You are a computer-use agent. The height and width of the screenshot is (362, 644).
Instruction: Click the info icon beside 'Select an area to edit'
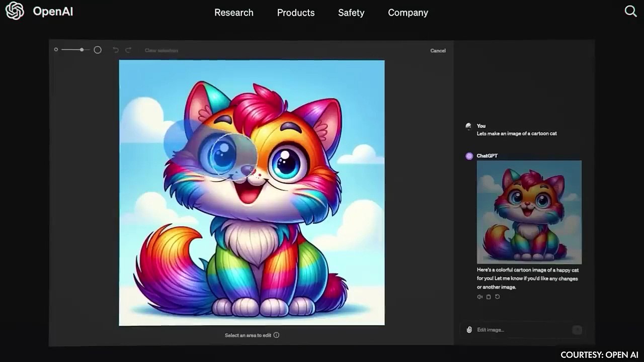coord(276,335)
